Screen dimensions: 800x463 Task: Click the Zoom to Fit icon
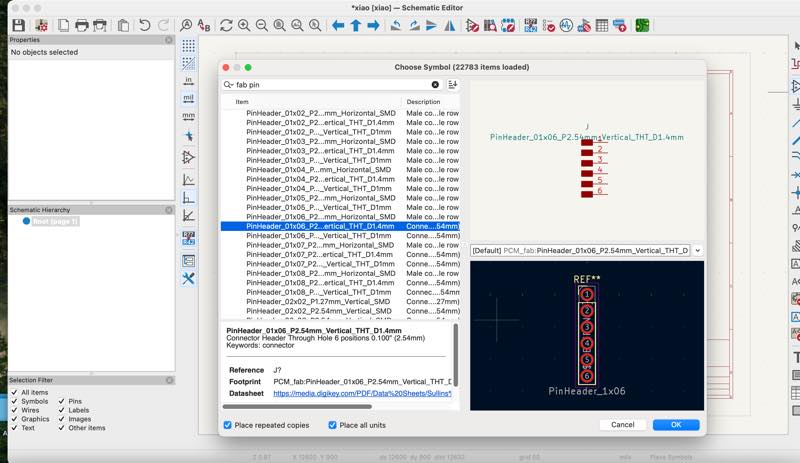[x=280, y=25]
